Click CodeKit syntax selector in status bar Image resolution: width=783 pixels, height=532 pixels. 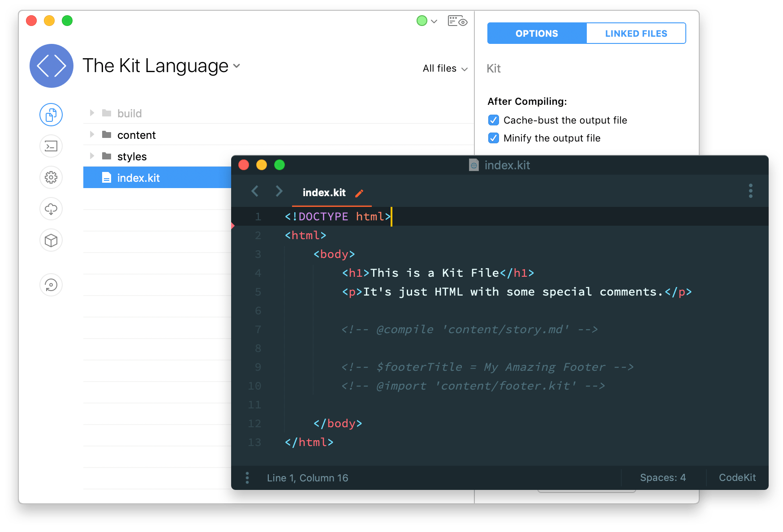tap(737, 478)
